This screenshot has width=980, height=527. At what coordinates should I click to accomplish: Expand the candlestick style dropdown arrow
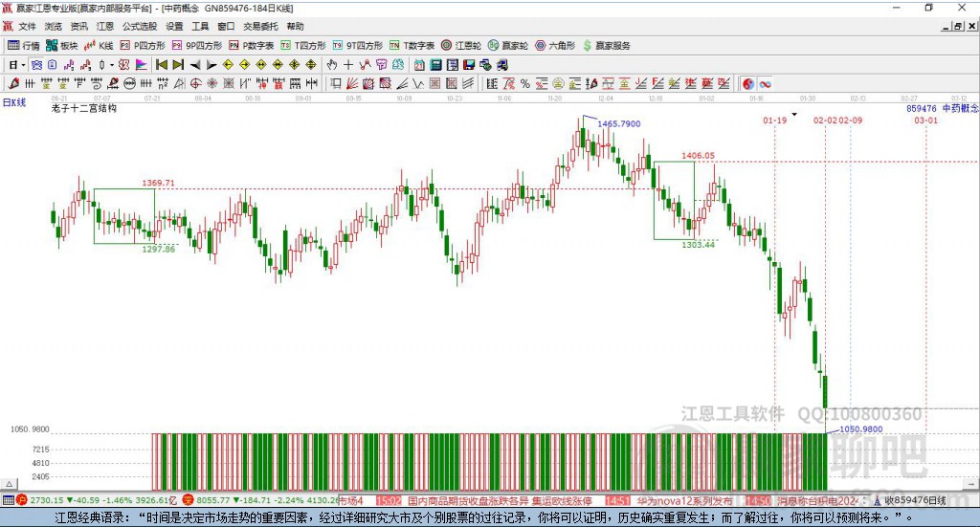111,65
